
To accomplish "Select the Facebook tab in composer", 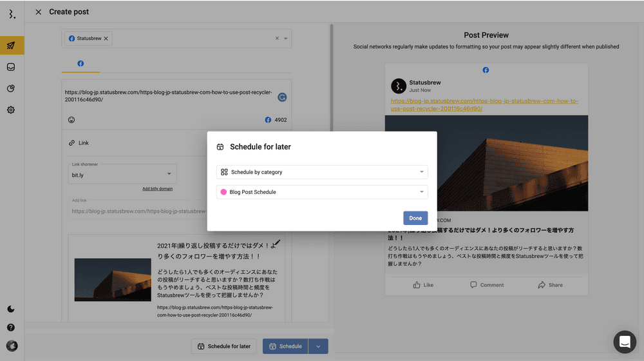I will 80,64.
